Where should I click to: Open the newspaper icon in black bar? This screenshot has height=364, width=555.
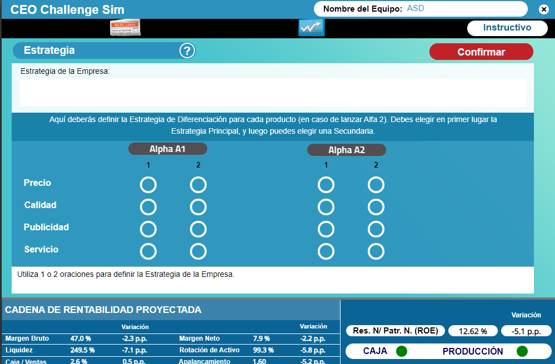125,28
